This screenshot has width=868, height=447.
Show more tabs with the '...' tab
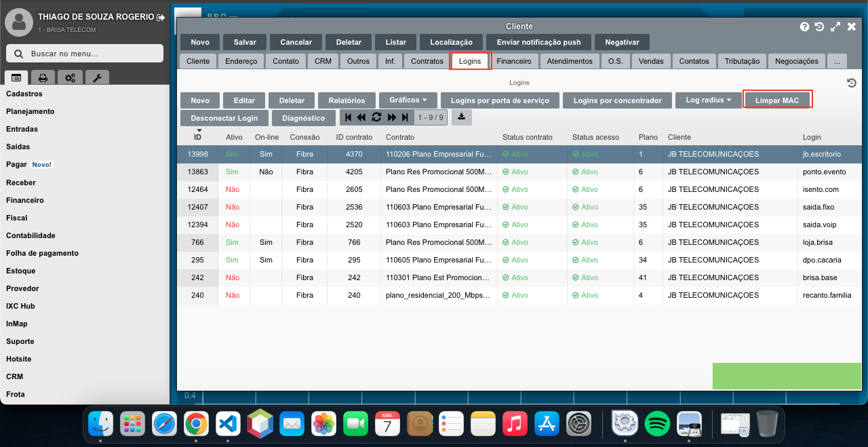click(x=837, y=61)
